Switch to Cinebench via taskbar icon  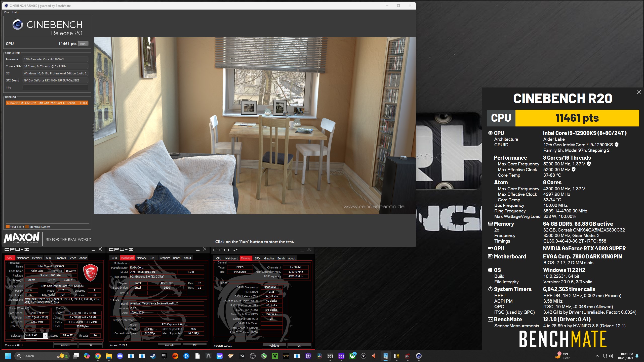[x=419, y=356]
